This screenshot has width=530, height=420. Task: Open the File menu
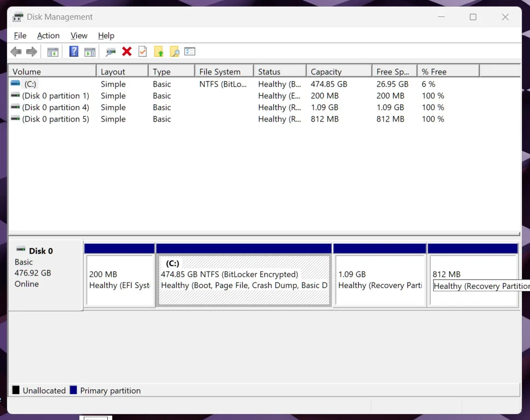20,36
